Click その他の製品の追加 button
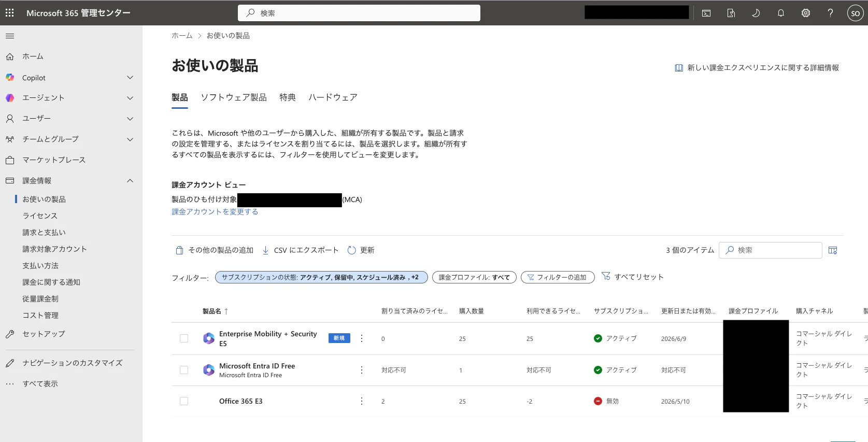This screenshot has width=868, height=442. click(x=215, y=250)
